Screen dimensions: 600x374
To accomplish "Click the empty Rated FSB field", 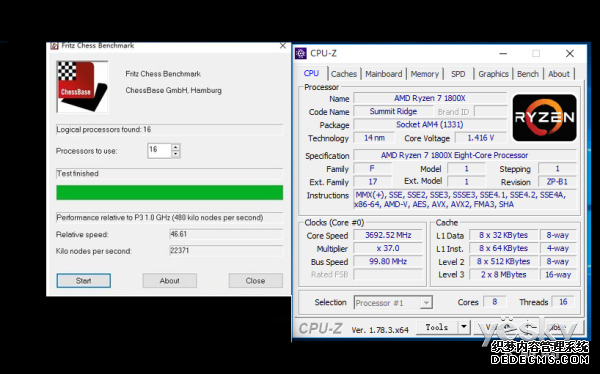I will [388, 274].
